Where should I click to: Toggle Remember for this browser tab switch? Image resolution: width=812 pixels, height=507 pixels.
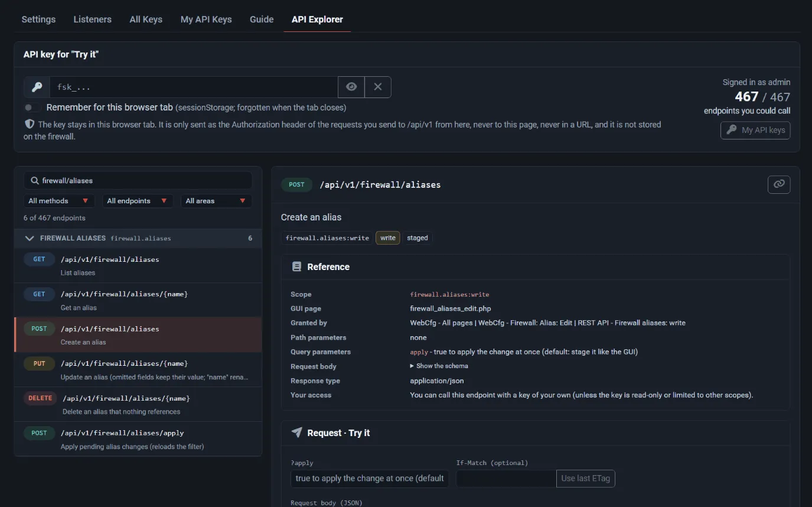pos(32,108)
